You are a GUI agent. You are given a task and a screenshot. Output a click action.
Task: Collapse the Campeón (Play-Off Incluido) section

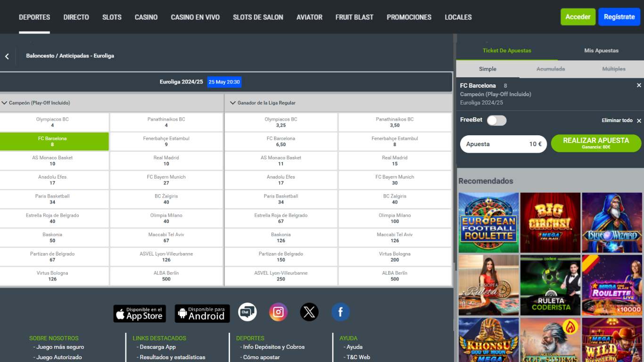click(5, 103)
